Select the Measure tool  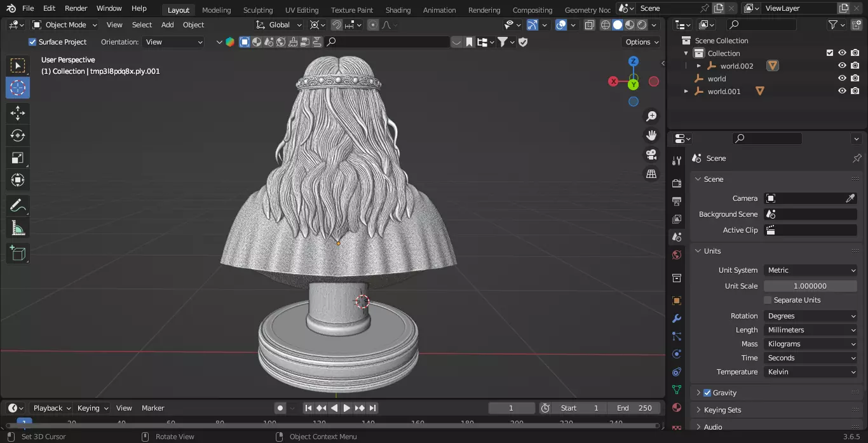point(18,228)
